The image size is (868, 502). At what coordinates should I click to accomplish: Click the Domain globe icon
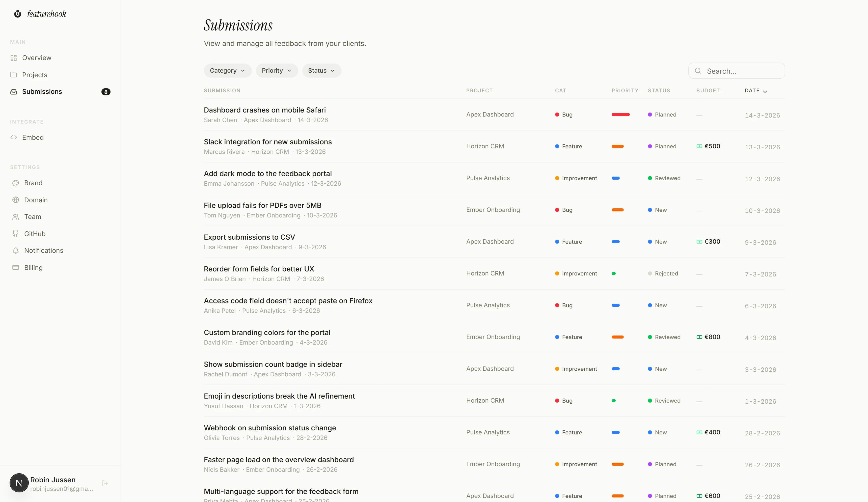[x=16, y=200]
